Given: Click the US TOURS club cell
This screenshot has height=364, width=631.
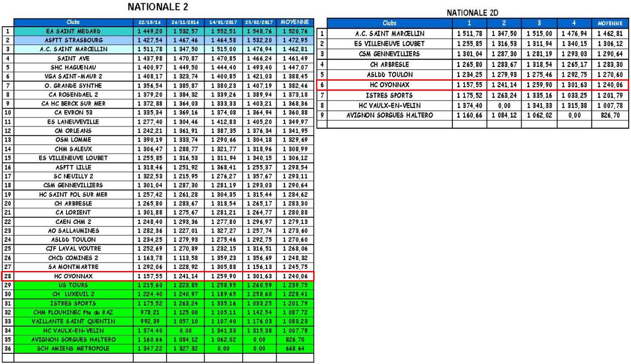Looking at the screenshot, I should (x=73, y=285).
